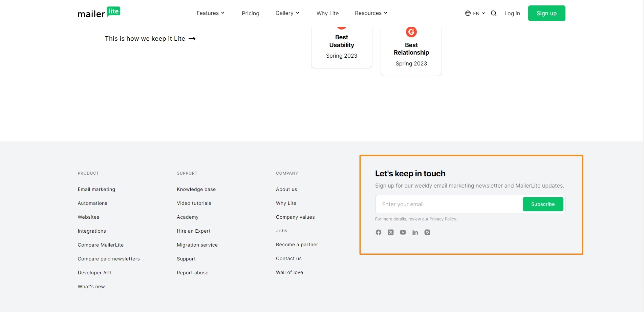The height and width of the screenshot is (312, 644).
Task: Click the arrow next to "This is how we keep it Lite"
Action: [x=192, y=39]
